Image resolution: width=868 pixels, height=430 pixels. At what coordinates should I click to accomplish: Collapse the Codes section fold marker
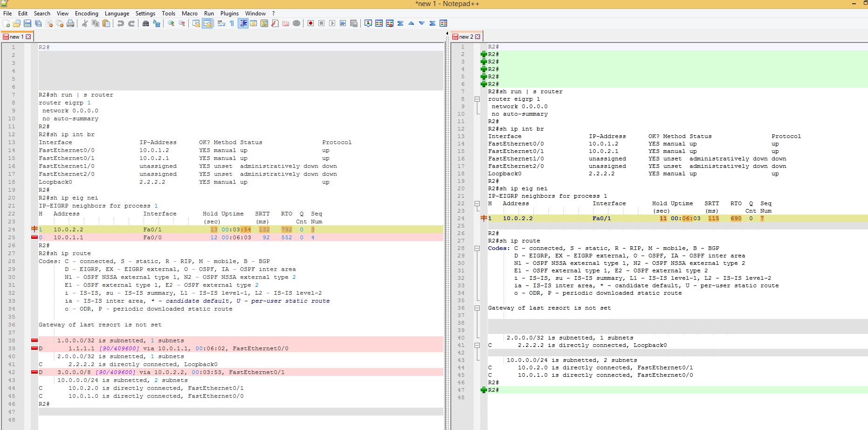pyautogui.click(x=477, y=248)
